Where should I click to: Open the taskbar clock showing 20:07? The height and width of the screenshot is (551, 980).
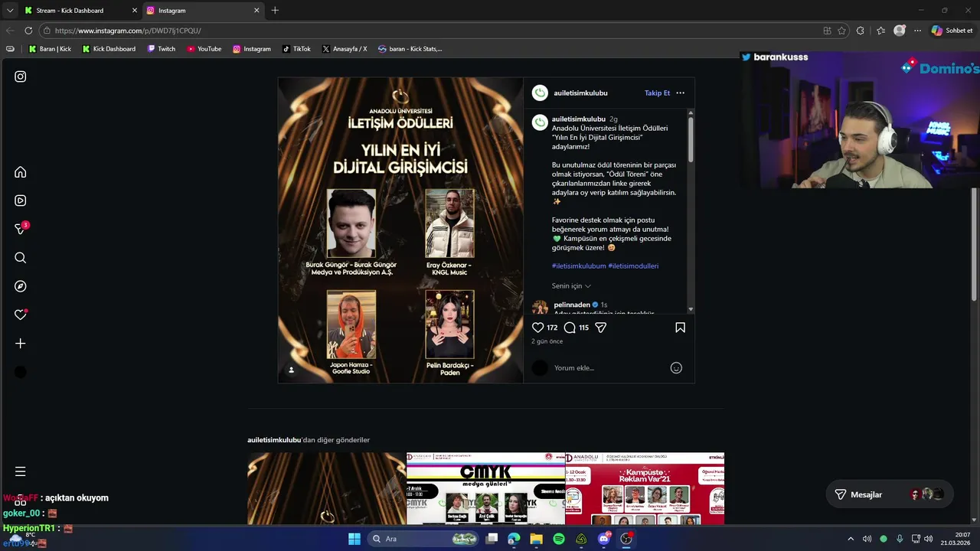pyautogui.click(x=956, y=539)
